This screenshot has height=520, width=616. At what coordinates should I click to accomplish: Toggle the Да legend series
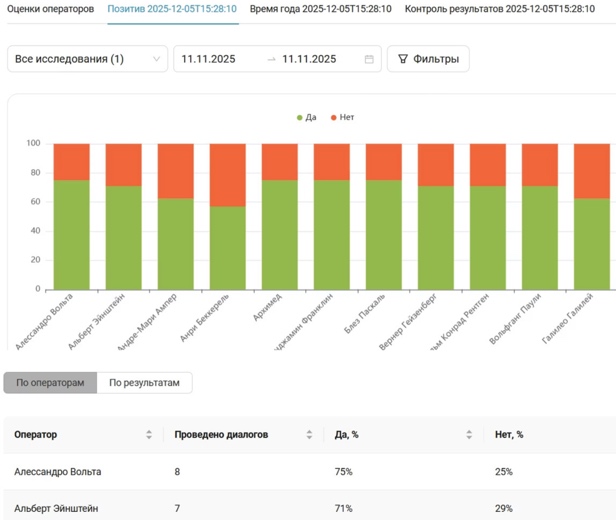pyautogui.click(x=306, y=117)
